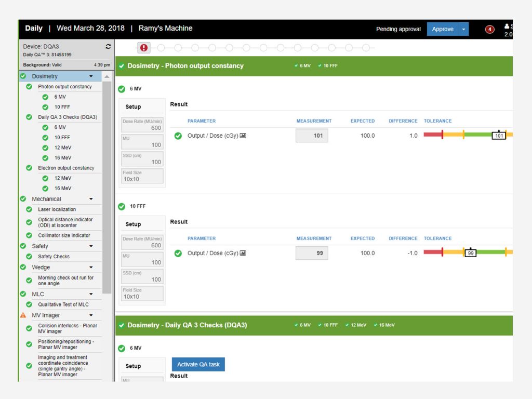Open the red notification badge showing 4

[489, 30]
